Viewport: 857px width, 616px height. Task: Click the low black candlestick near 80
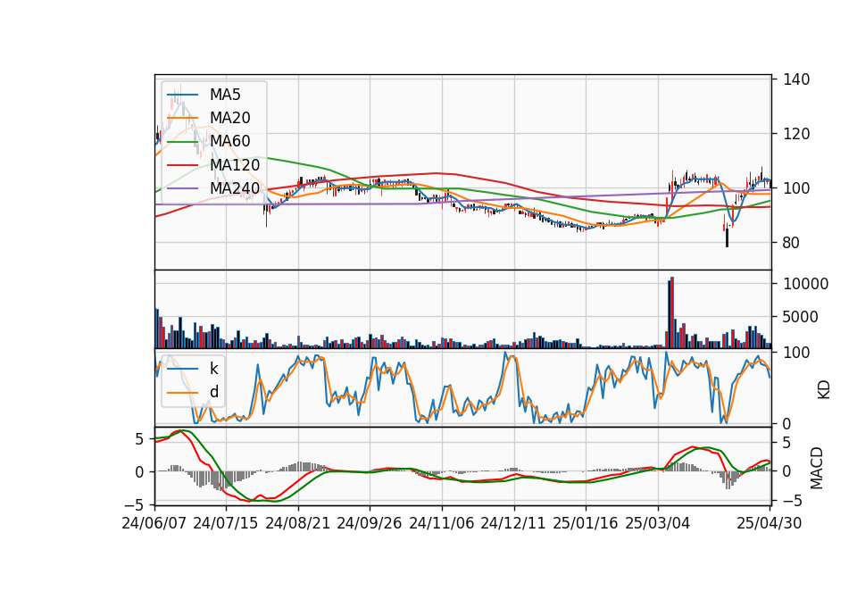tap(727, 237)
